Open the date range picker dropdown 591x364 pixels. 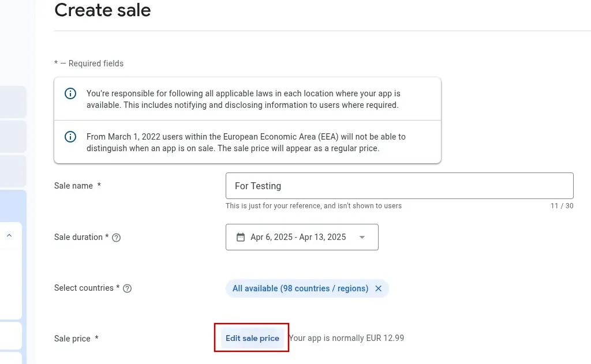click(302, 237)
